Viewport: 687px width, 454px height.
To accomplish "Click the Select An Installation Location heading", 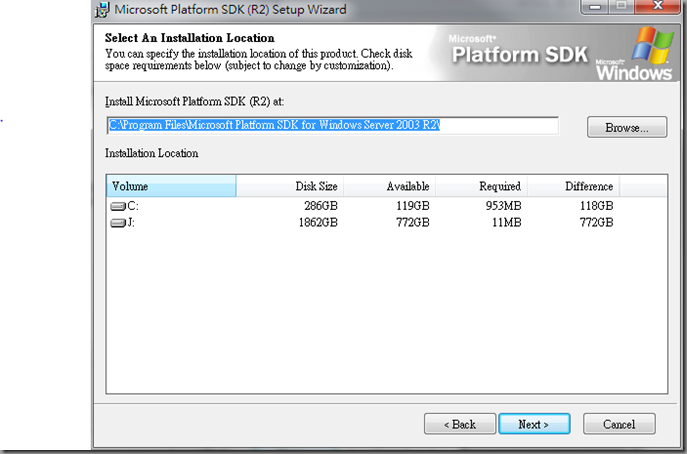I will (190, 38).
